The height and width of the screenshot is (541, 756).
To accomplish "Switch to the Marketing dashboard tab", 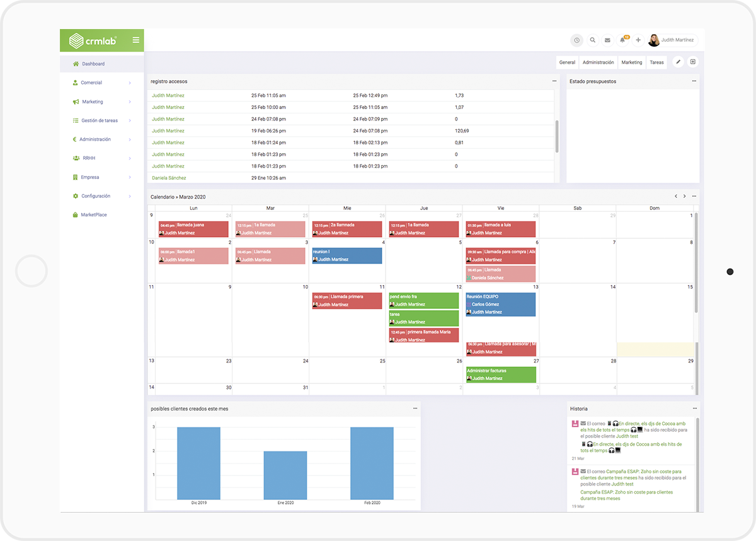I will [x=632, y=62].
